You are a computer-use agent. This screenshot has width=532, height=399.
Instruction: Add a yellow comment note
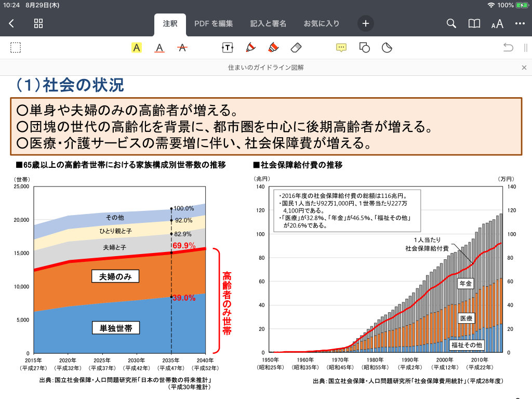point(341,48)
